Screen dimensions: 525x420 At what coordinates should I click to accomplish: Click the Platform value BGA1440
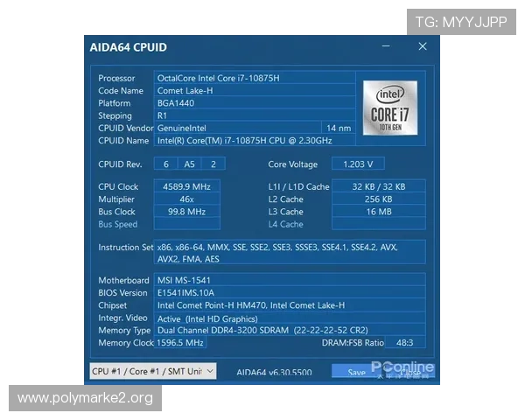[x=255, y=103]
